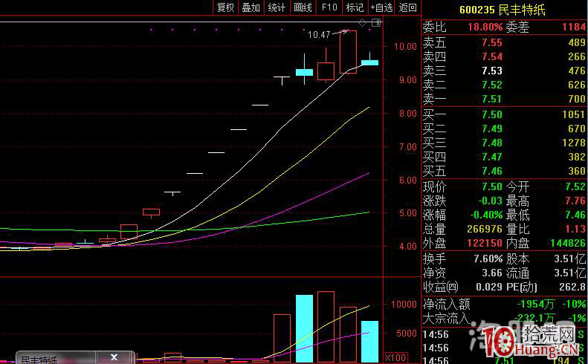The height and width of the screenshot is (364, 588).
Task: Open the 统计 statistics tool
Action: (277, 7)
